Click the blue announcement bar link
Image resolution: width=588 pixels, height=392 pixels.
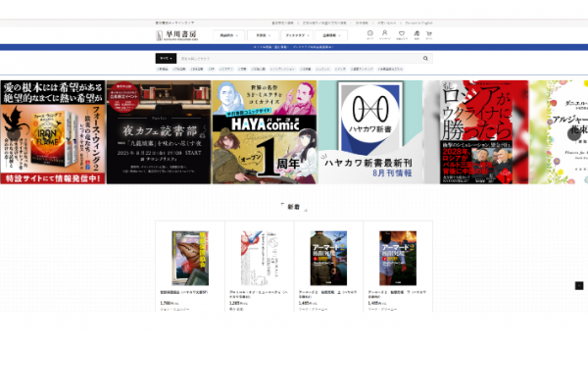click(x=294, y=47)
